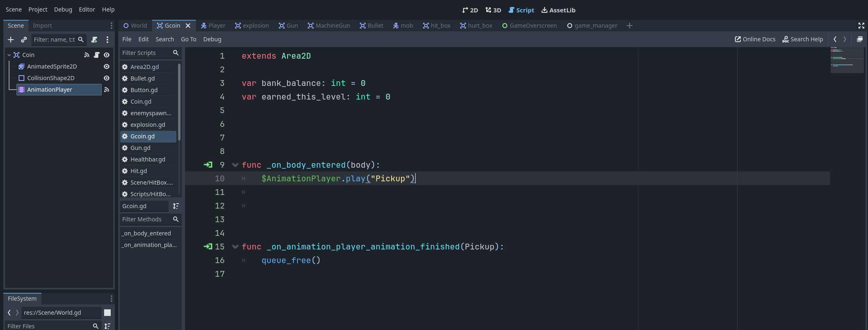
Task: Open the game_manager scene tab
Action: point(592,26)
